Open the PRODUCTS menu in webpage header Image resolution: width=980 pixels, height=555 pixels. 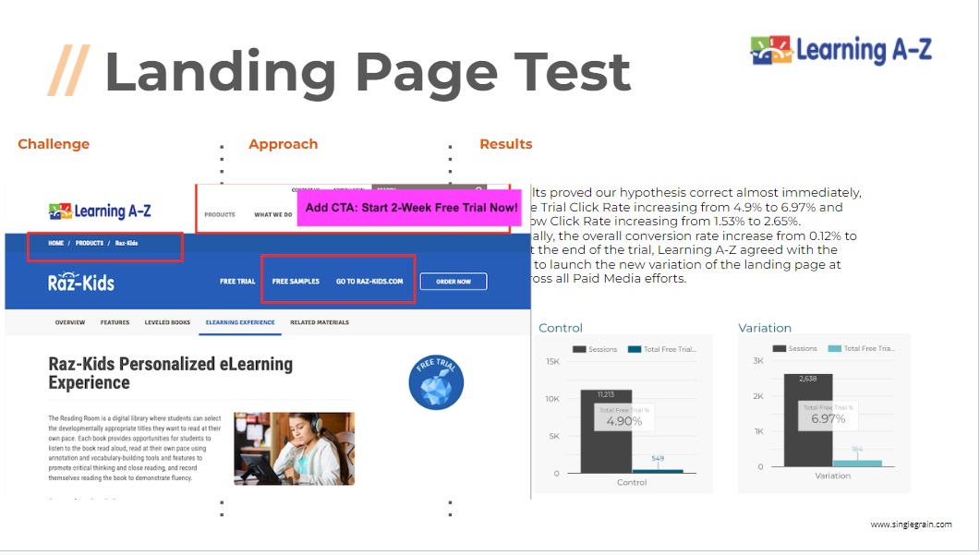[220, 214]
